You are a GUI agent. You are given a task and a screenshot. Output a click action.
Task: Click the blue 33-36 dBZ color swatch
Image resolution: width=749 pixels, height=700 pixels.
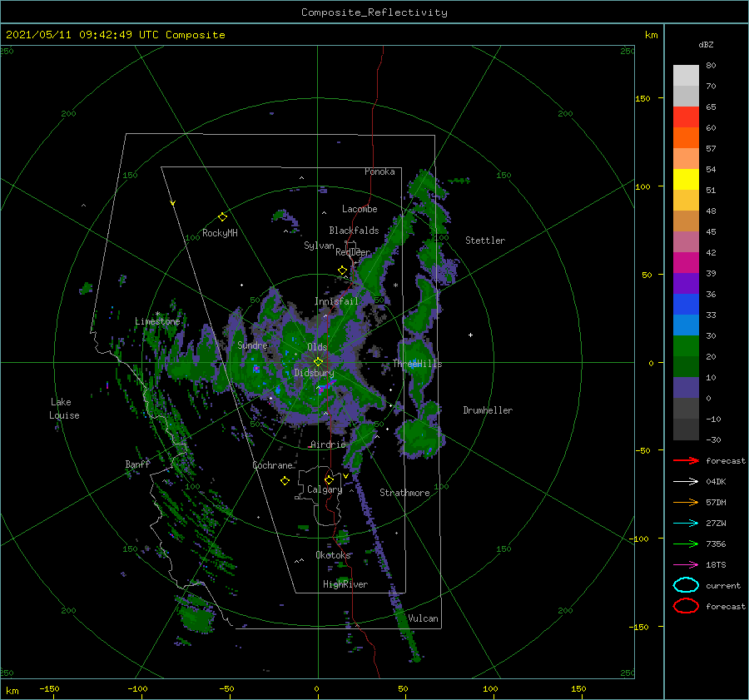tap(686, 304)
